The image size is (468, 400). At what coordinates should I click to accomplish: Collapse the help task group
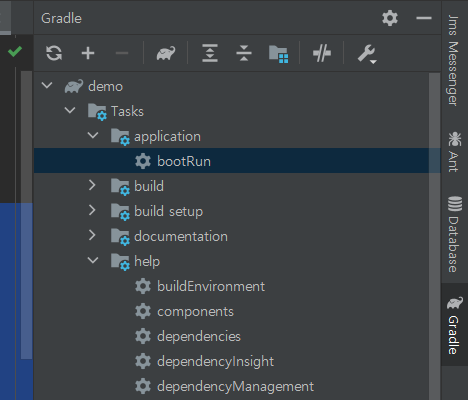coord(93,260)
